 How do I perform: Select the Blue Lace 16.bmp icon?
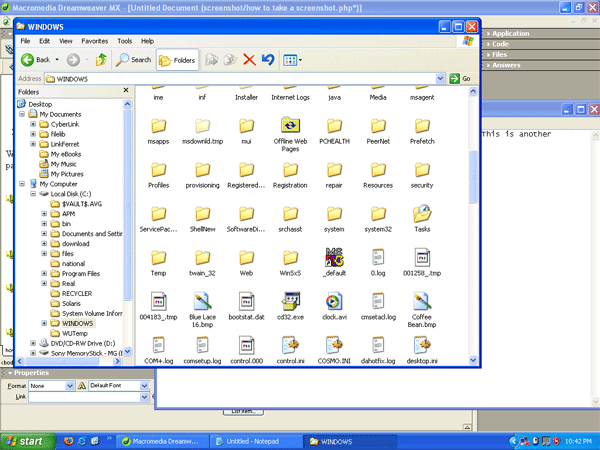(x=202, y=302)
